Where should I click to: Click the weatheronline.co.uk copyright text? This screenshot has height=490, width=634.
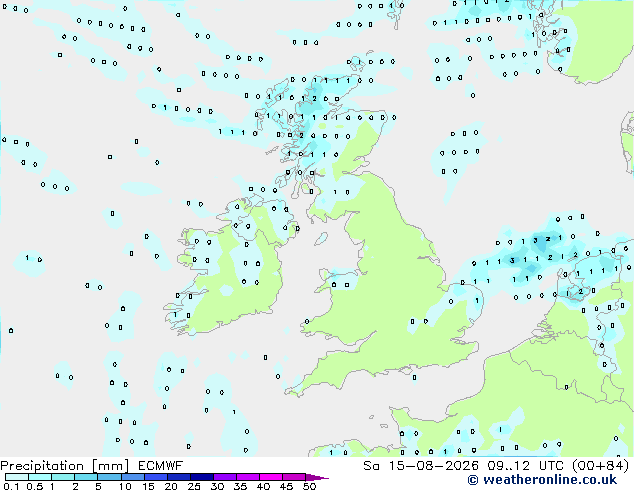point(542,480)
